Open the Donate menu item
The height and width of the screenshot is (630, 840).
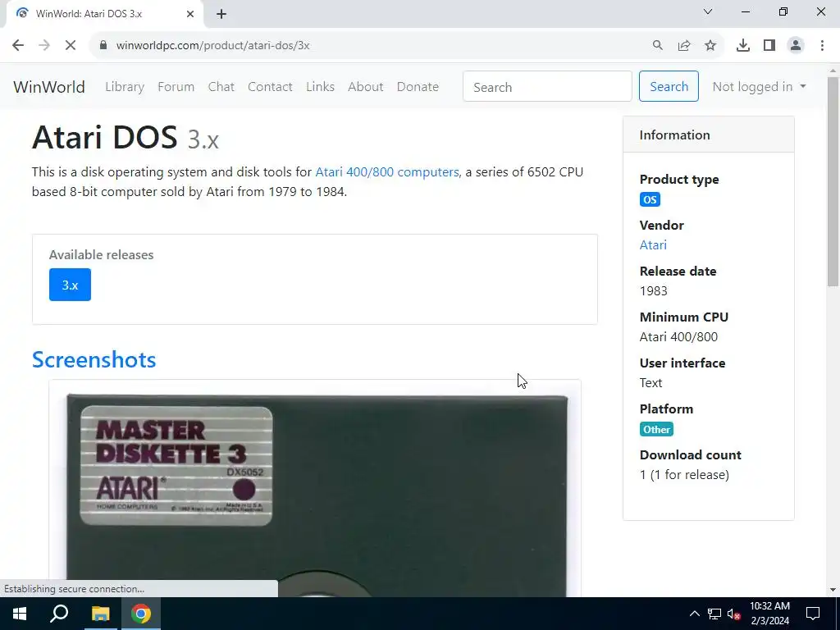click(x=418, y=87)
